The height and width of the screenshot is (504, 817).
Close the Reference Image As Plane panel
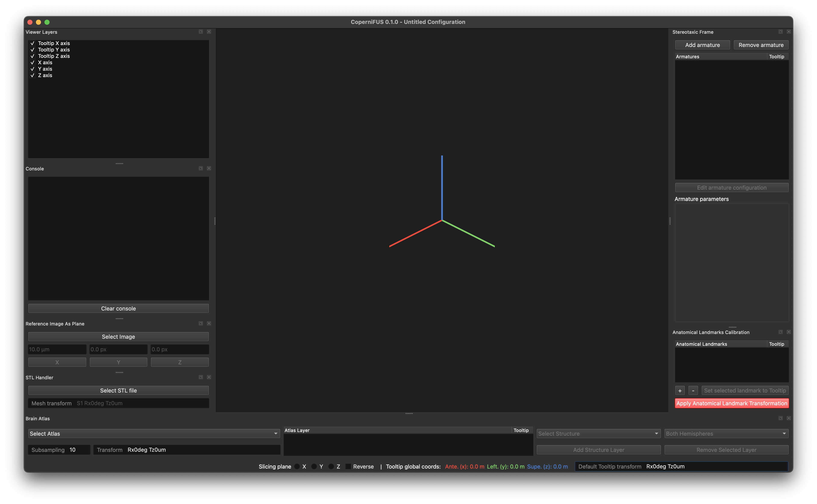point(209,323)
